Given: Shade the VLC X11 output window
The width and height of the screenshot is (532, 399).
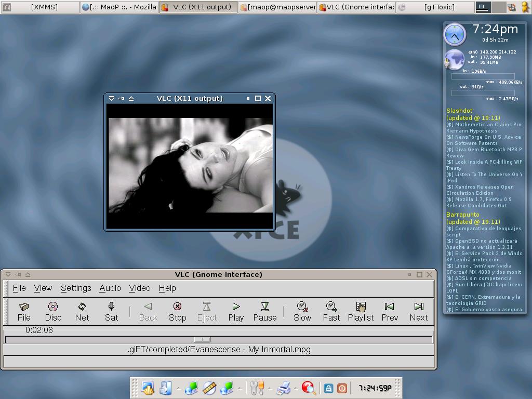Looking at the screenshot, I should 131,98.
